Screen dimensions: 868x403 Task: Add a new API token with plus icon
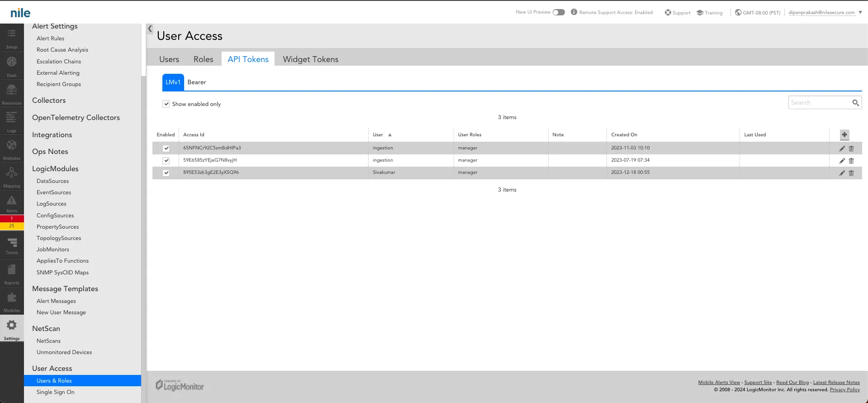pyautogui.click(x=844, y=135)
